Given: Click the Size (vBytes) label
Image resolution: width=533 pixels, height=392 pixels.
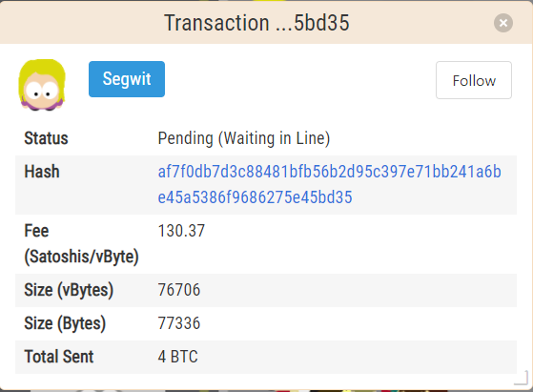Looking at the screenshot, I should pyautogui.click(x=69, y=290).
